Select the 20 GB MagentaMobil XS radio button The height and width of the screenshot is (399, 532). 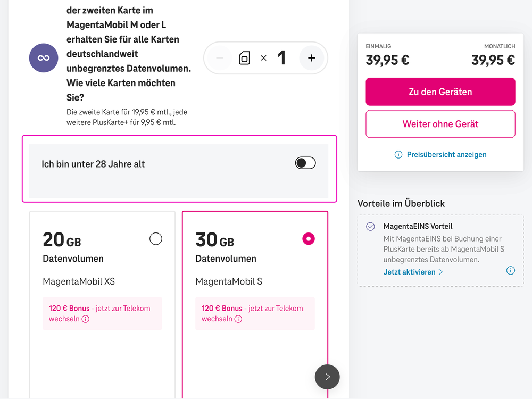pyautogui.click(x=155, y=239)
